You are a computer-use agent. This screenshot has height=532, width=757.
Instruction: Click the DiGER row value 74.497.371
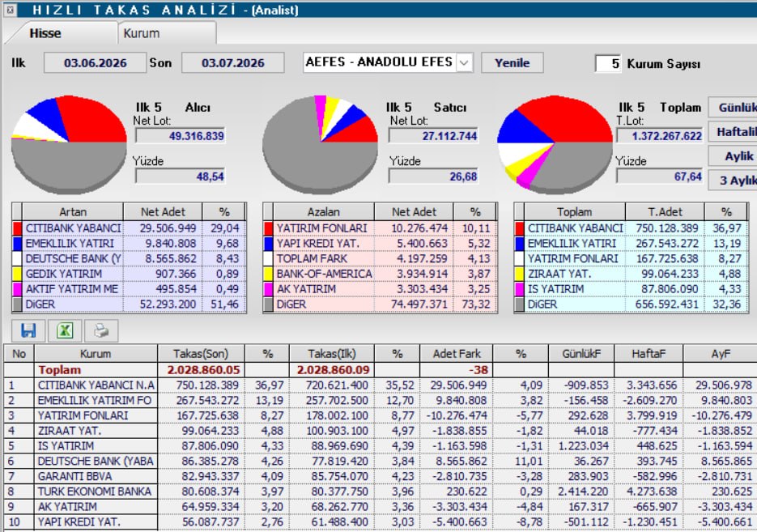419,304
